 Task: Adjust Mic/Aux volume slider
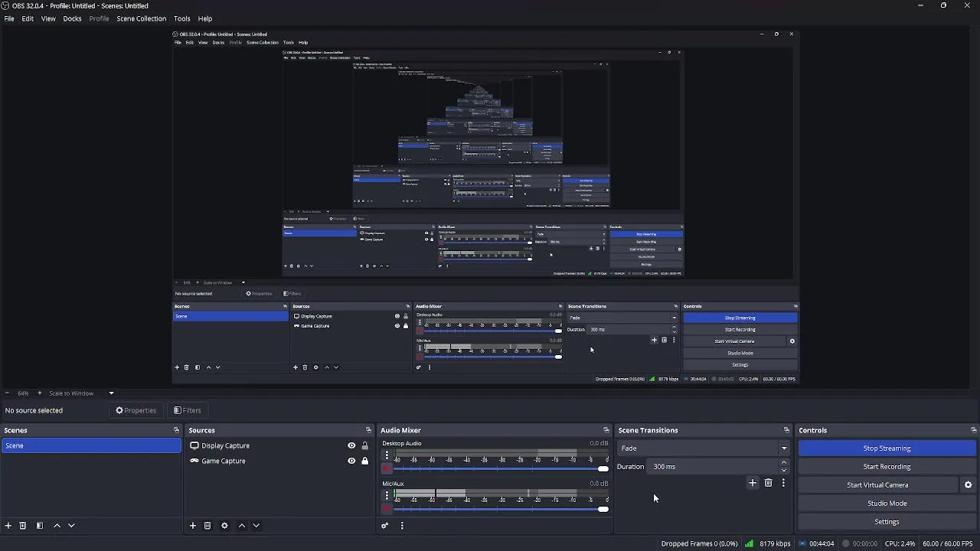click(502, 509)
